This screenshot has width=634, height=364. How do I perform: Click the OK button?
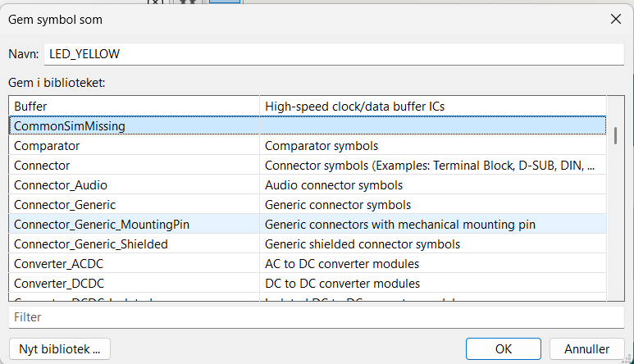point(504,349)
